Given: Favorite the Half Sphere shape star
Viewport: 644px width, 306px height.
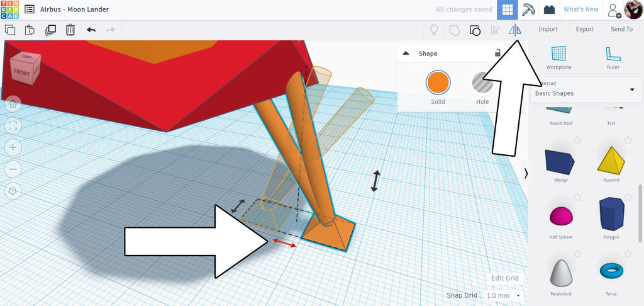Looking at the screenshot, I should point(577,197).
